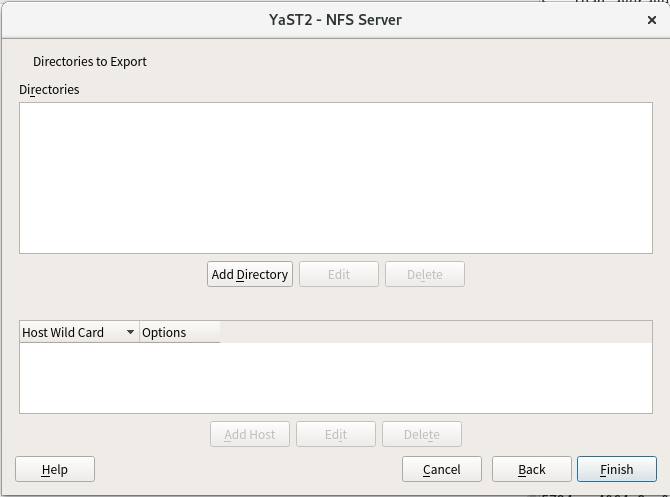Click Delete button beside Add Directory
Viewport: 670px width, 497px height.
(425, 274)
